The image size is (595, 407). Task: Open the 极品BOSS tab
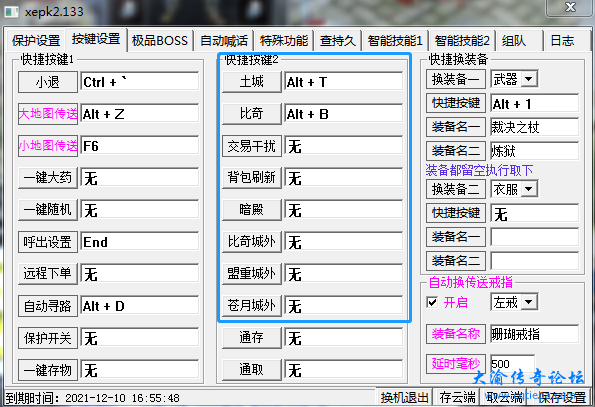click(160, 41)
